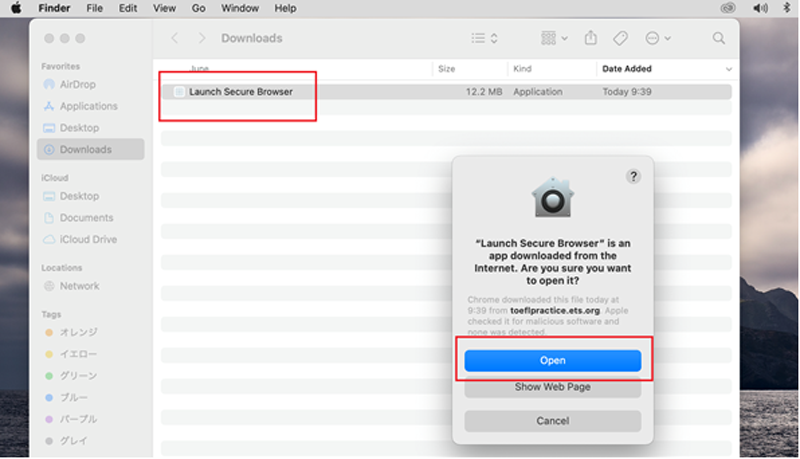Open the File menu

94,8
